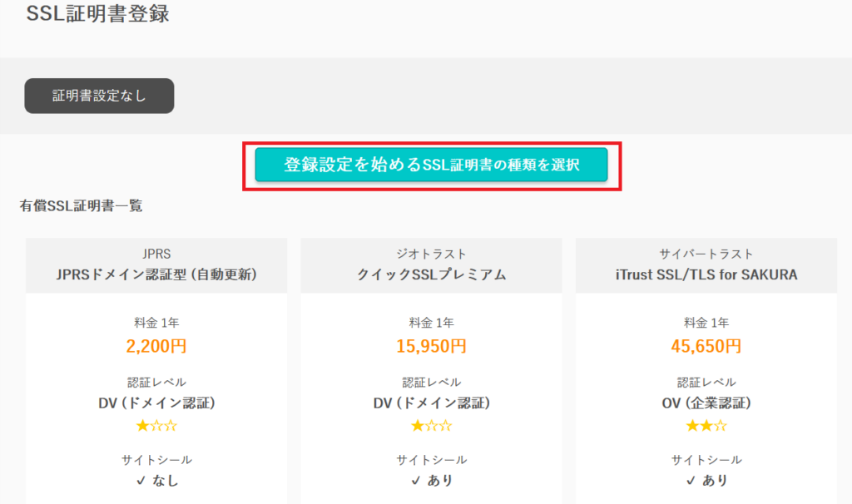Click the checkmark for ジオトラスト site seal あり

tap(416, 481)
